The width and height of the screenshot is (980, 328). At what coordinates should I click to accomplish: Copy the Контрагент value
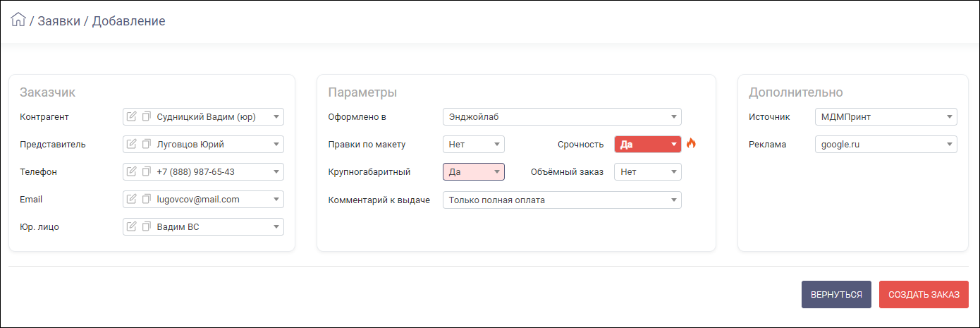click(x=146, y=116)
